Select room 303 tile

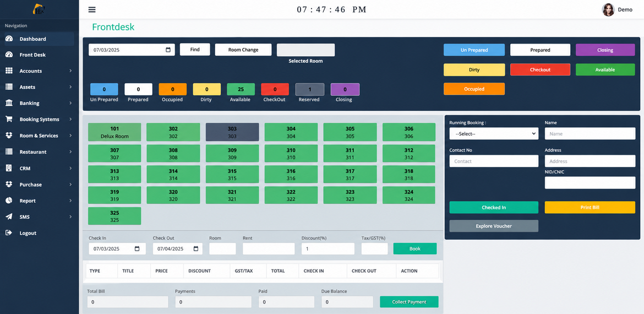point(232,132)
